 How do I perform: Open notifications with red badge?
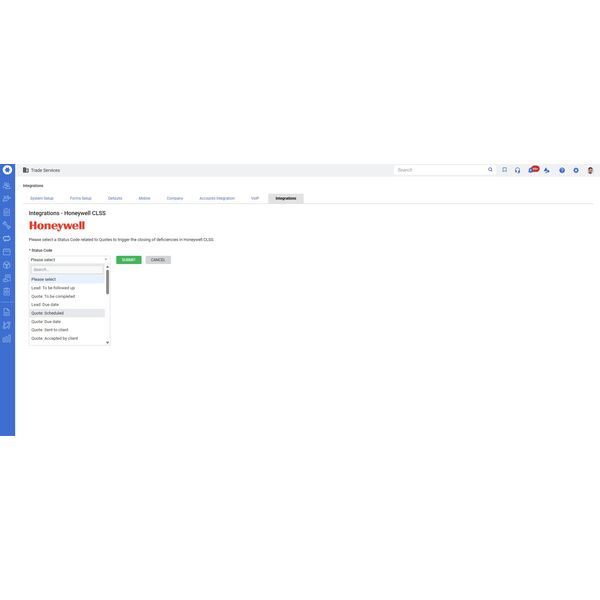click(533, 170)
